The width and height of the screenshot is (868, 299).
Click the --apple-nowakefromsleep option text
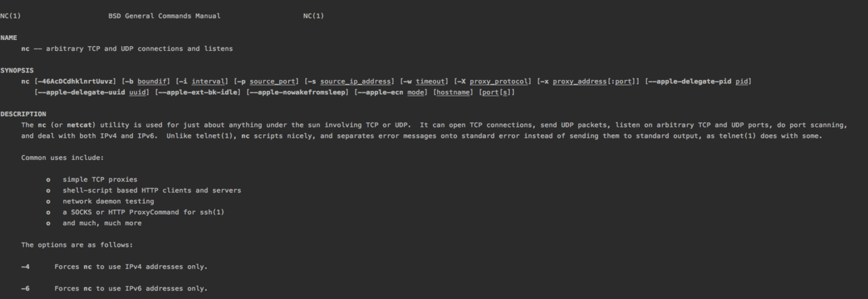(x=298, y=92)
